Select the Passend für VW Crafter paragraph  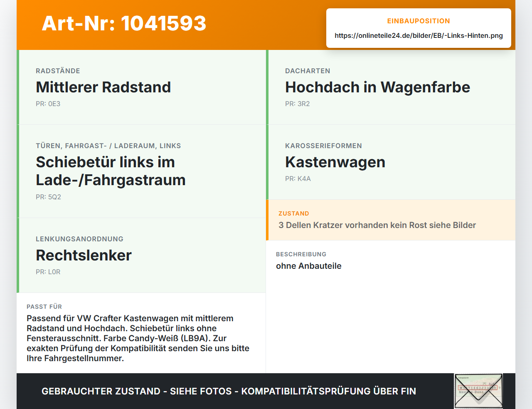pos(138,338)
